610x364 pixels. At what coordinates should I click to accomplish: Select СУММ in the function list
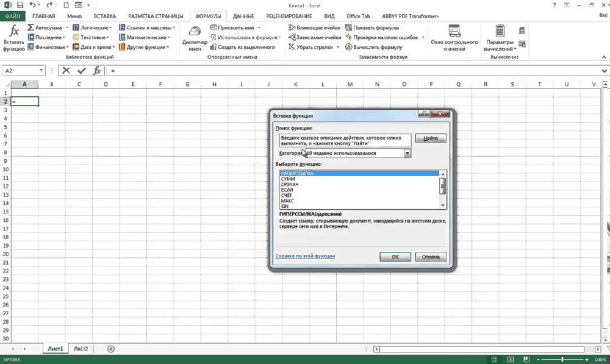pyautogui.click(x=288, y=179)
